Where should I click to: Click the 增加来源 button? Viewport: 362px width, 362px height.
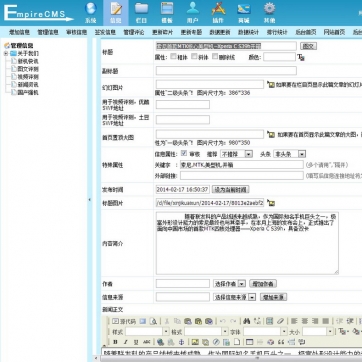[273, 297]
